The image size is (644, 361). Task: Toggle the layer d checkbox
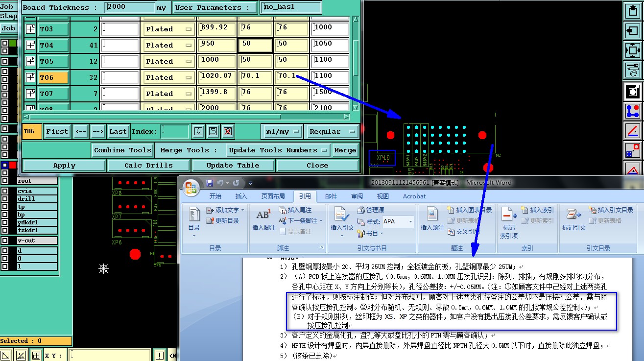5,251
